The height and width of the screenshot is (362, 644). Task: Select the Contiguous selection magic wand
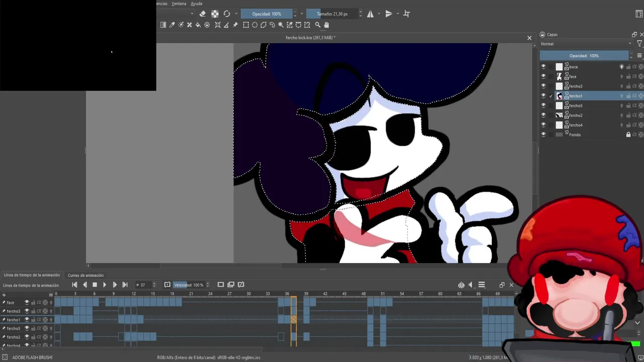tap(281, 25)
